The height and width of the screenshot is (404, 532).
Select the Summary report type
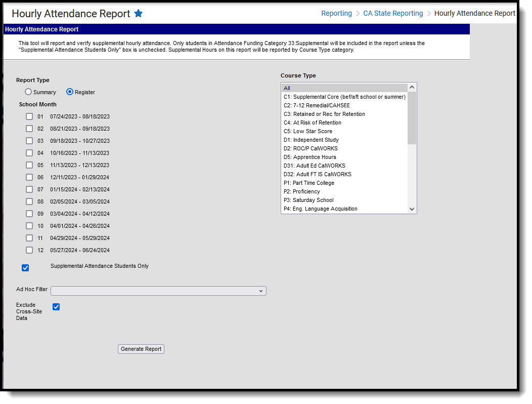coord(28,92)
